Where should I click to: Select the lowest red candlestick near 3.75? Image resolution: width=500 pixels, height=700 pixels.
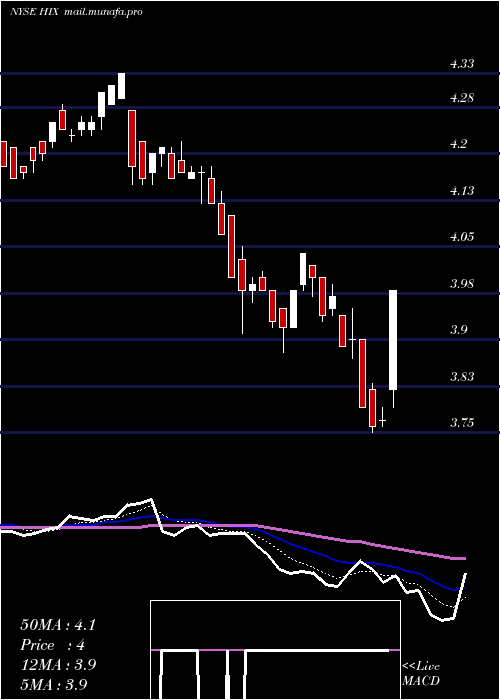point(372,408)
